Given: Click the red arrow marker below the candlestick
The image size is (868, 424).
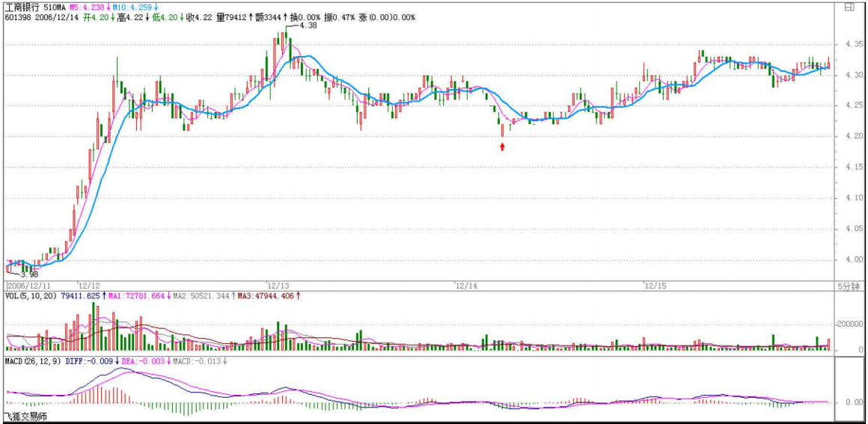Looking at the screenshot, I should (502, 147).
